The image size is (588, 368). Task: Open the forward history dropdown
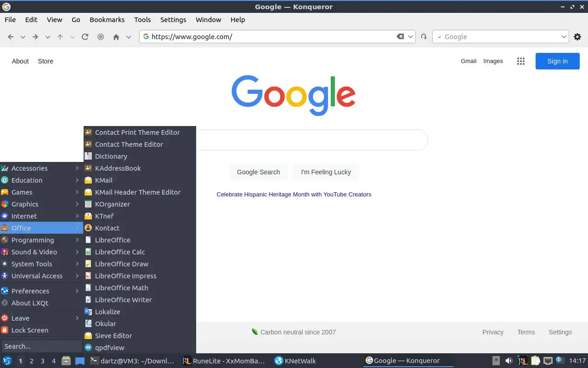(x=47, y=37)
